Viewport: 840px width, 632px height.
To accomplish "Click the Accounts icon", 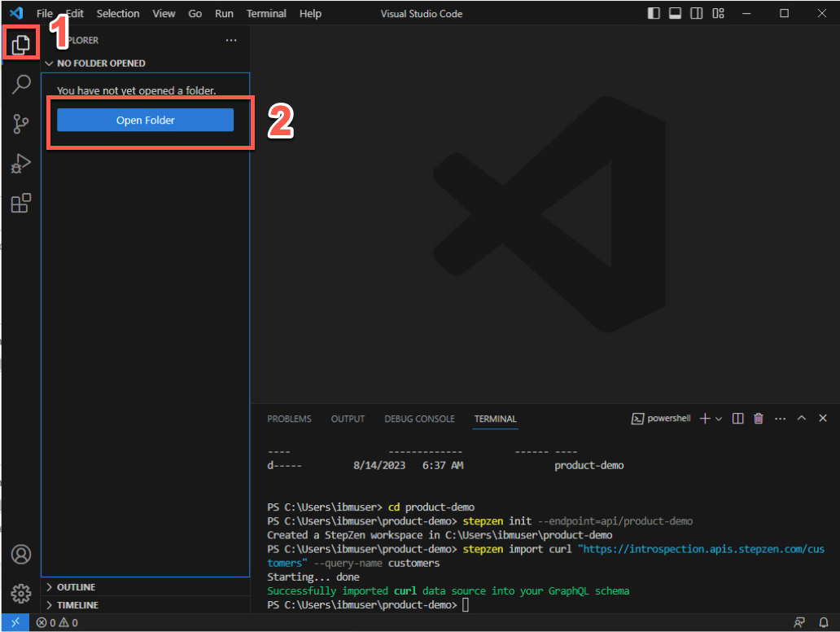I will [21, 555].
